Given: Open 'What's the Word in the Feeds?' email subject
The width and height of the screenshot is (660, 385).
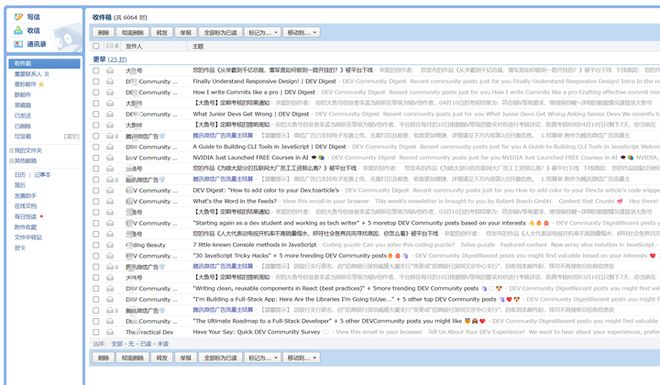Looking at the screenshot, I should pos(234,201).
